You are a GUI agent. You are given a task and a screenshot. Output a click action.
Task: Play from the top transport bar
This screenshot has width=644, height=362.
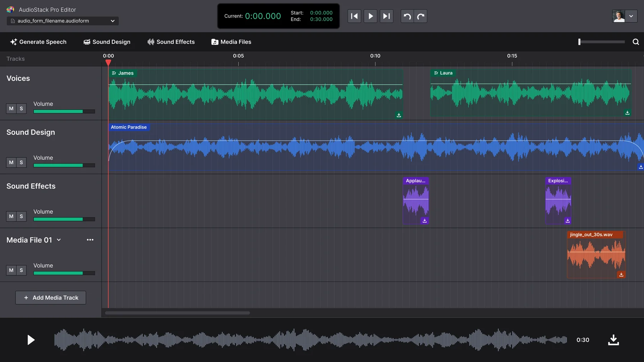coord(370,16)
